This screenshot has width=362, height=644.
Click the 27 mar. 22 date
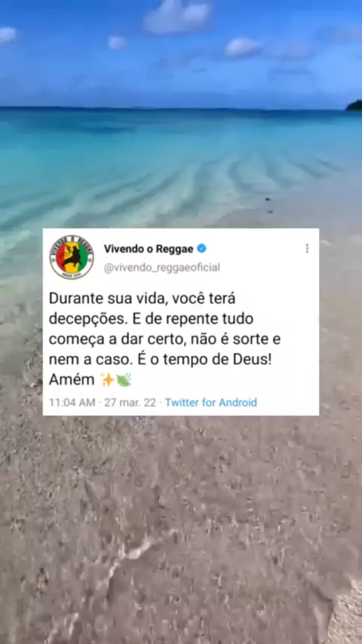click(130, 402)
